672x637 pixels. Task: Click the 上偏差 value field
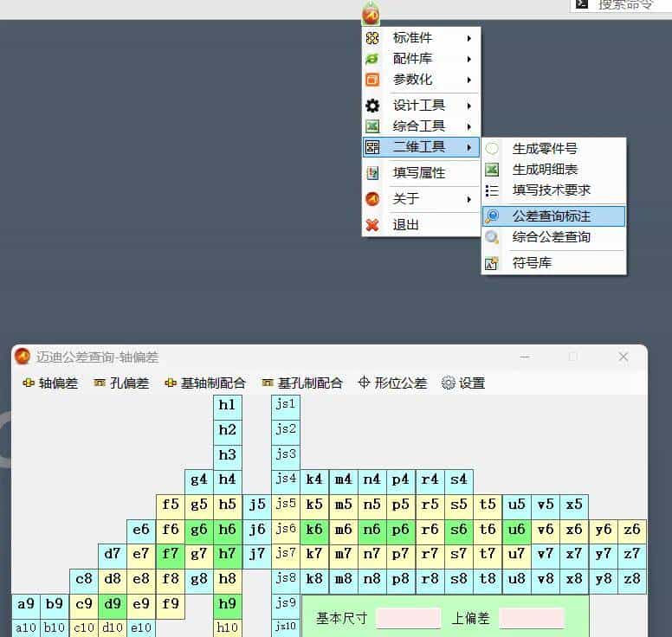[532, 618]
